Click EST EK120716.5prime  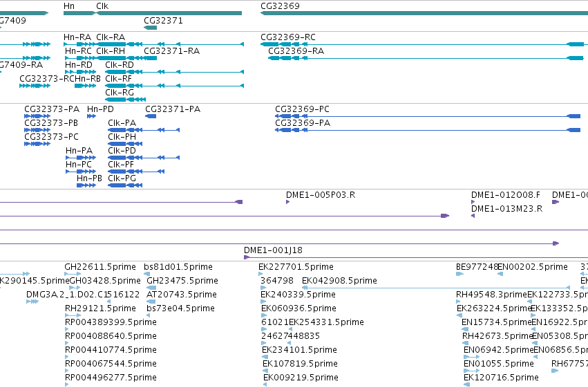(502, 378)
